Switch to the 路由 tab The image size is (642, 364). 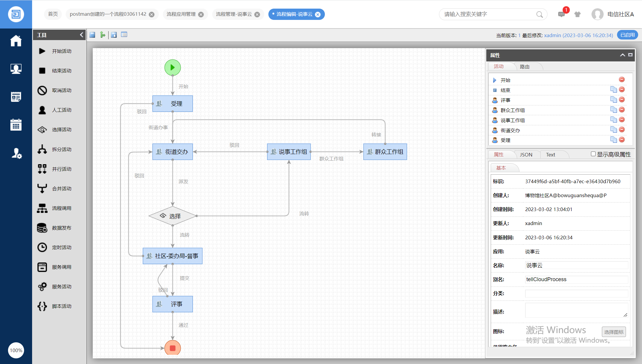point(525,67)
